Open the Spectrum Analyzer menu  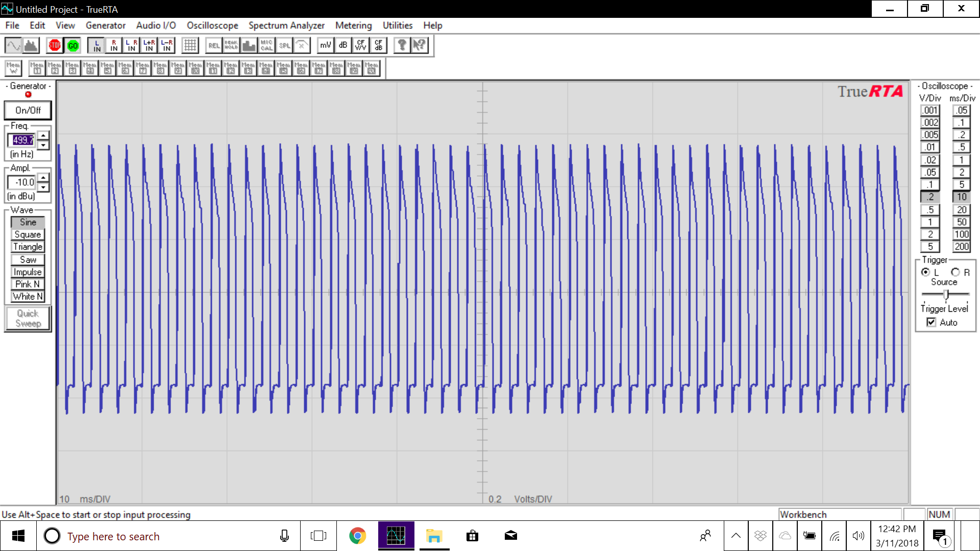tap(286, 25)
